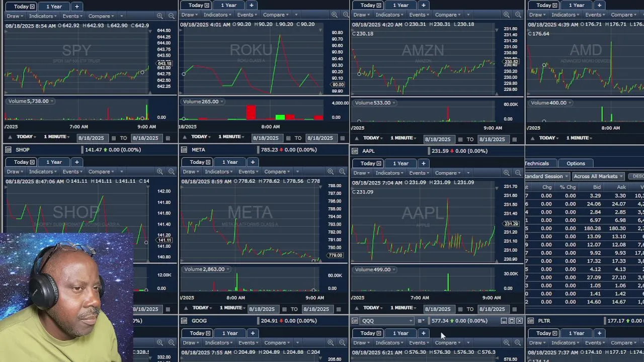644x362 pixels.
Task: Open AAPL start date calendar picker
Action: 460,309
